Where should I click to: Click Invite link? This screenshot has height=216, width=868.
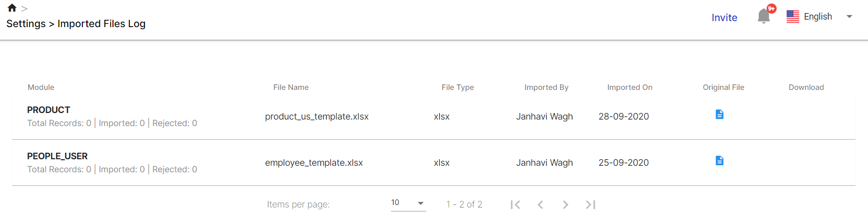(x=724, y=18)
